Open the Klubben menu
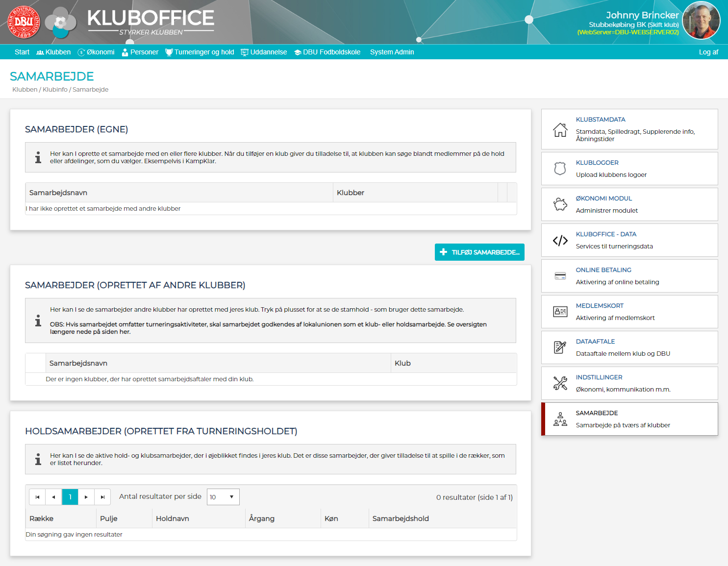 tap(53, 52)
